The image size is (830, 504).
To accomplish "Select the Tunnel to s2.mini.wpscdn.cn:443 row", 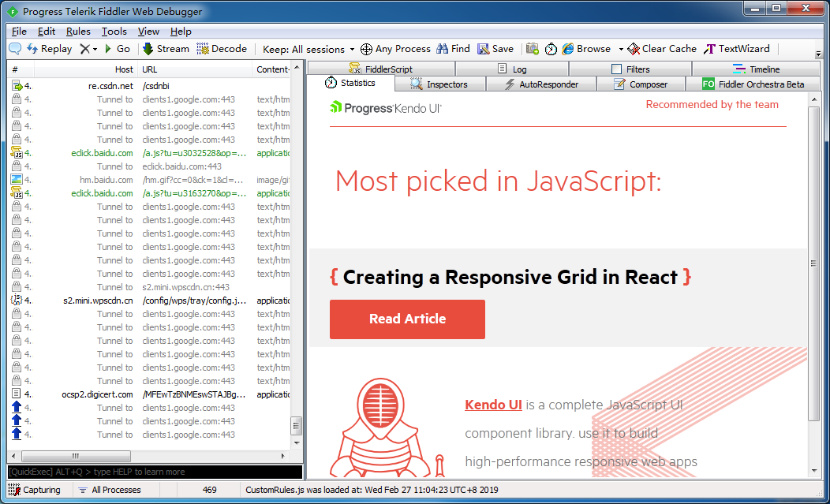I will pos(149,287).
